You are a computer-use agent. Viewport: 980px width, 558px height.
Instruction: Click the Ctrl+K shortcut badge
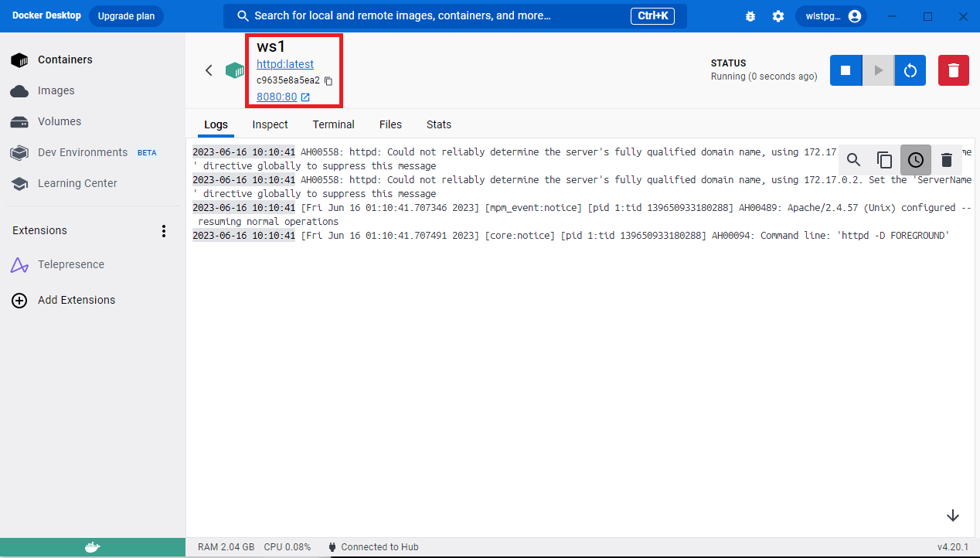point(654,16)
